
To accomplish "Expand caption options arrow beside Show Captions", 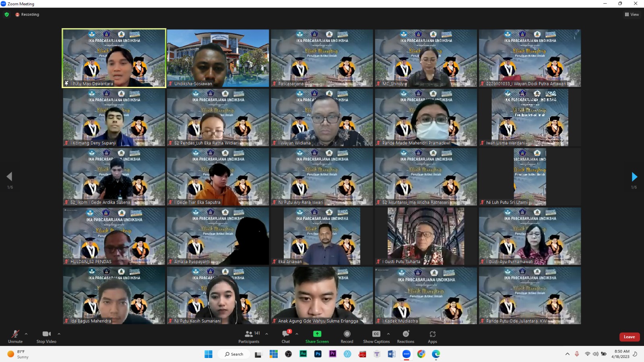I will [388, 334].
